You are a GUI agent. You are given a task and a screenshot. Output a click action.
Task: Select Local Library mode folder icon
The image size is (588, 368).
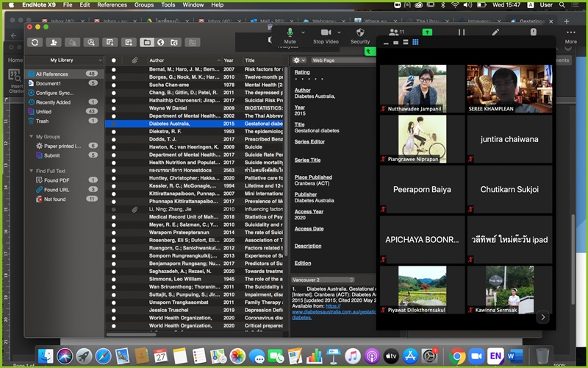[x=147, y=43]
